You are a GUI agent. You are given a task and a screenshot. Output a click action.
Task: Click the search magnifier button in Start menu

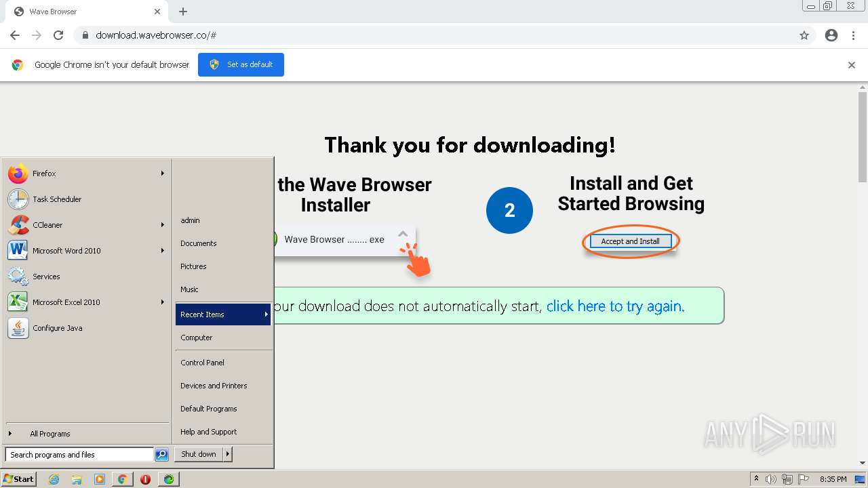click(161, 455)
